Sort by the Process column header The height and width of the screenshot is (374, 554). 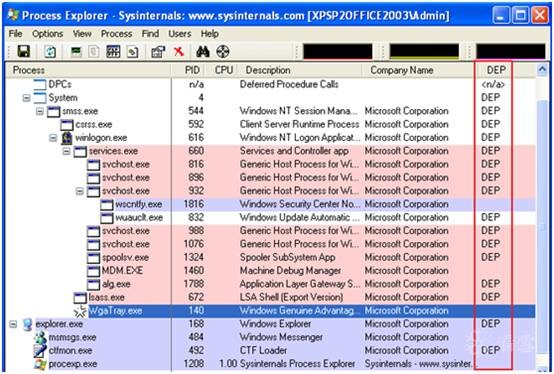tap(88, 70)
